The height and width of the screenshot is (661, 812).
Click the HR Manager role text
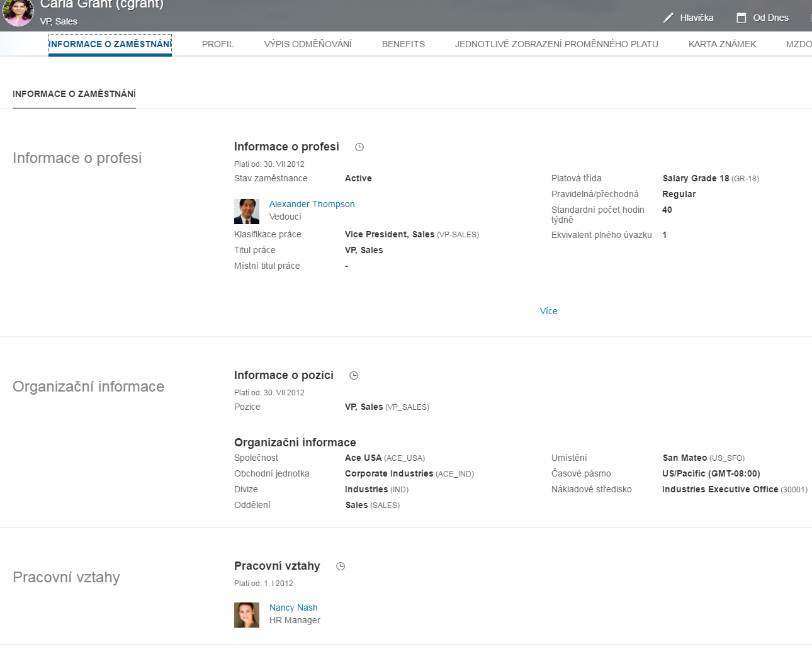coord(295,620)
